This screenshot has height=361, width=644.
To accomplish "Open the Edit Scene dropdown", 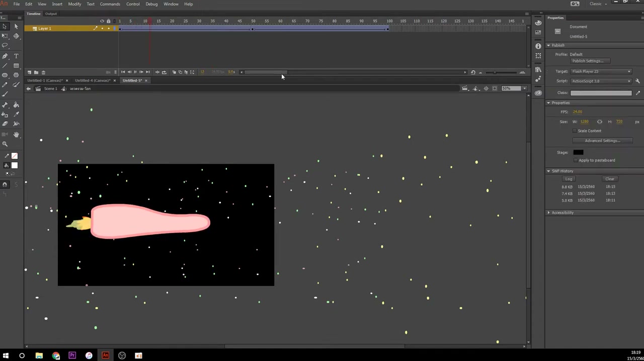I will pos(465,88).
